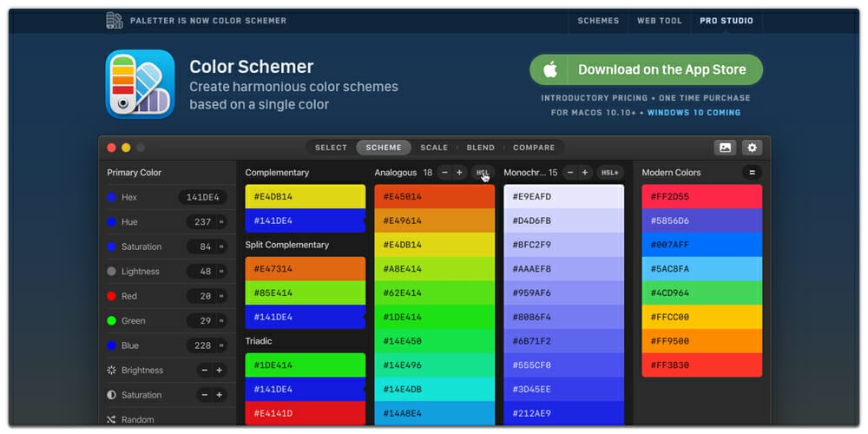Click the WINDOWS 10 COMING link
Viewport: 868px width, 434px height.
click(x=694, y=112)
